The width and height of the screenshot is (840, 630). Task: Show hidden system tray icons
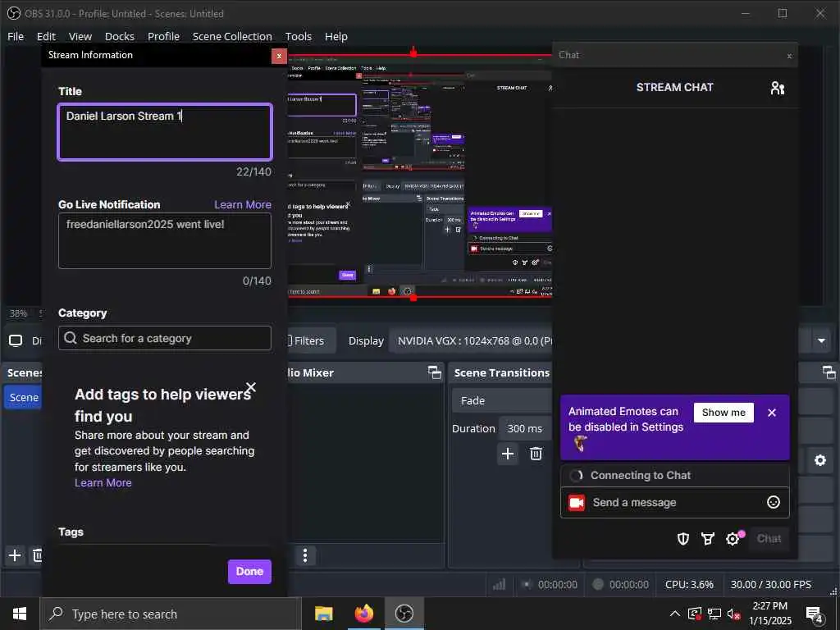point(675,614)
